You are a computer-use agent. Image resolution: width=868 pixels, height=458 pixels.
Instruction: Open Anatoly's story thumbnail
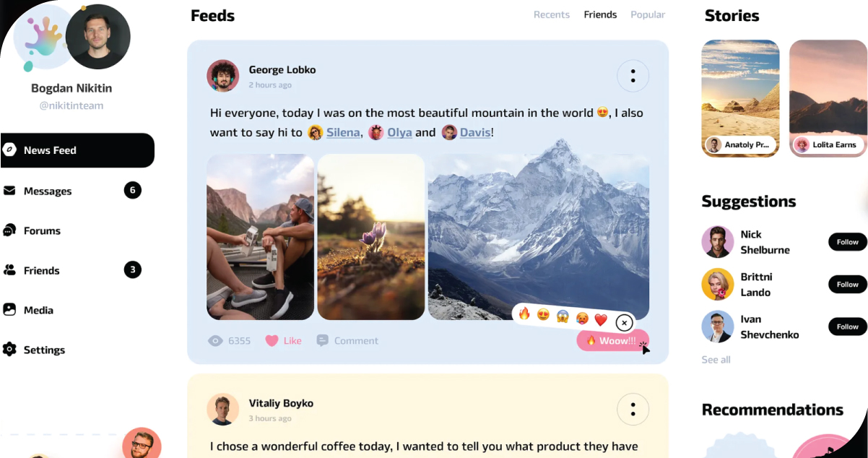click(x=740, y=98)
